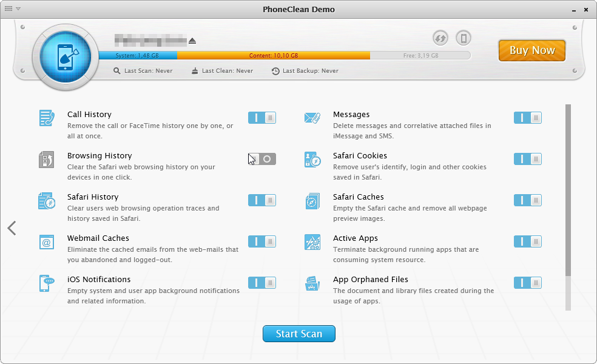Toggle the Call History switch

coord(262,118)
